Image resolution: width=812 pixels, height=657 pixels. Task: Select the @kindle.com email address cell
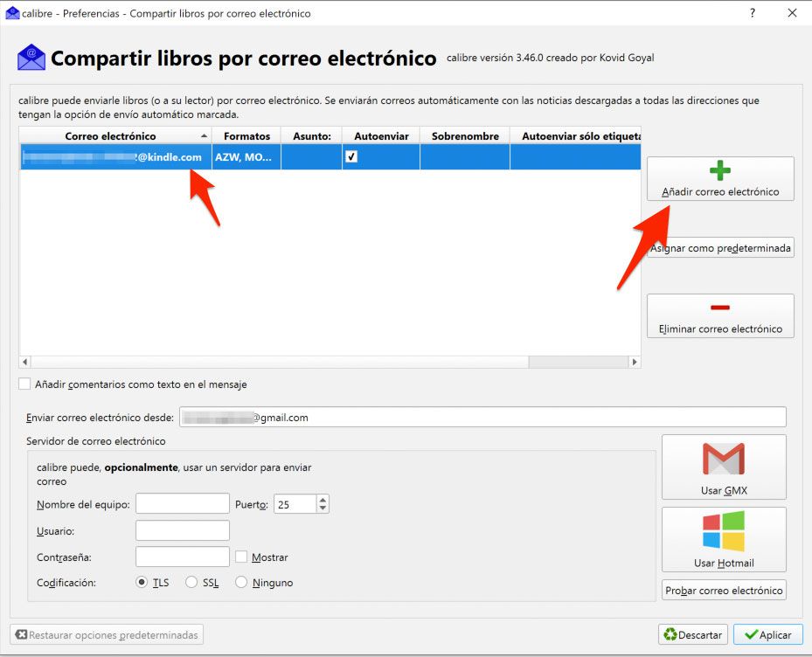tap(116, 157)
